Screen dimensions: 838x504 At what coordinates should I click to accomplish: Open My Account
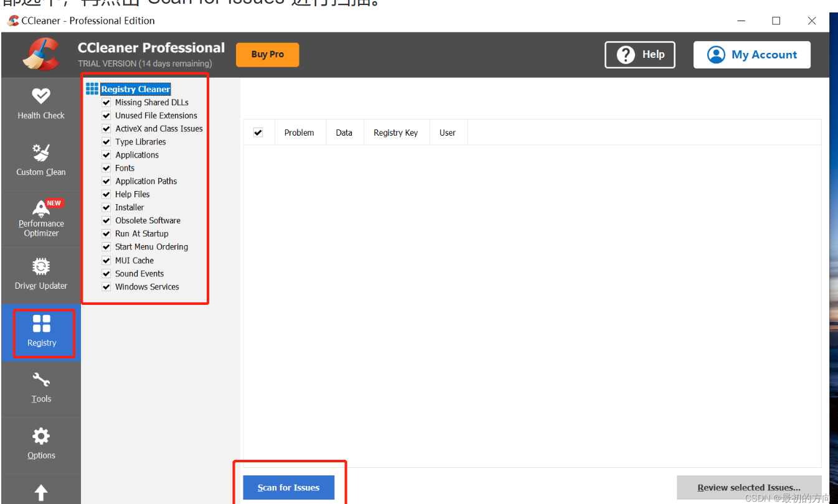[x=752, y=55]
